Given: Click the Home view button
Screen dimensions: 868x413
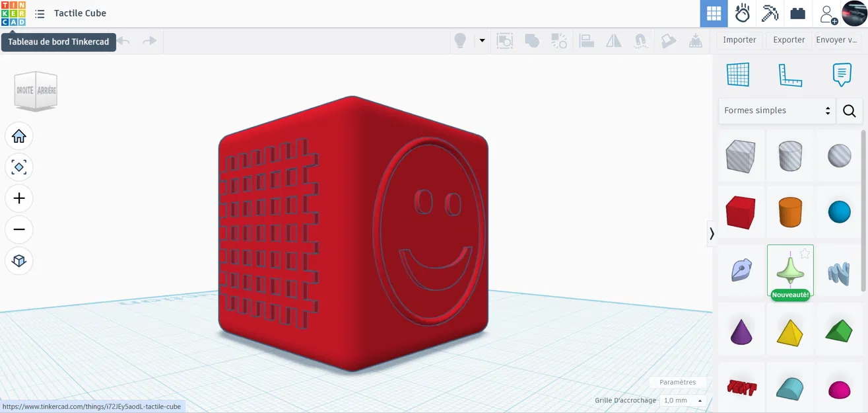Looking at the screenshot, I should tap(19, 136).
